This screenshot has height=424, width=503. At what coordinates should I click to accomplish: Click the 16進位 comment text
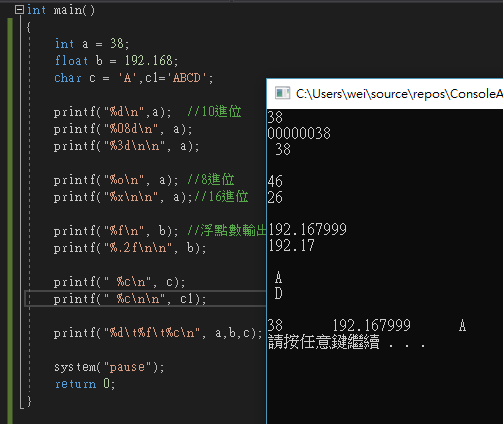pyautogui.click(x=221, y=197)
